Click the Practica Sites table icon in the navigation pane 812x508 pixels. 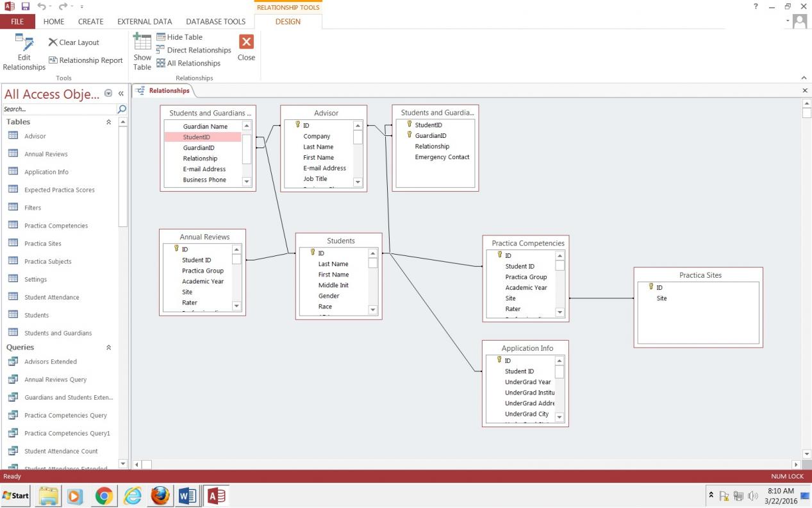click(x=13, y=243)
